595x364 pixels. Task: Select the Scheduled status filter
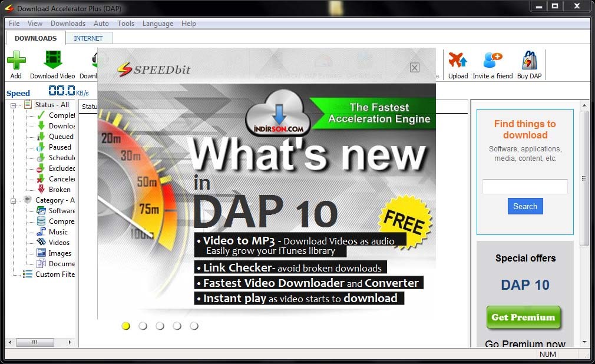[56, 158]
